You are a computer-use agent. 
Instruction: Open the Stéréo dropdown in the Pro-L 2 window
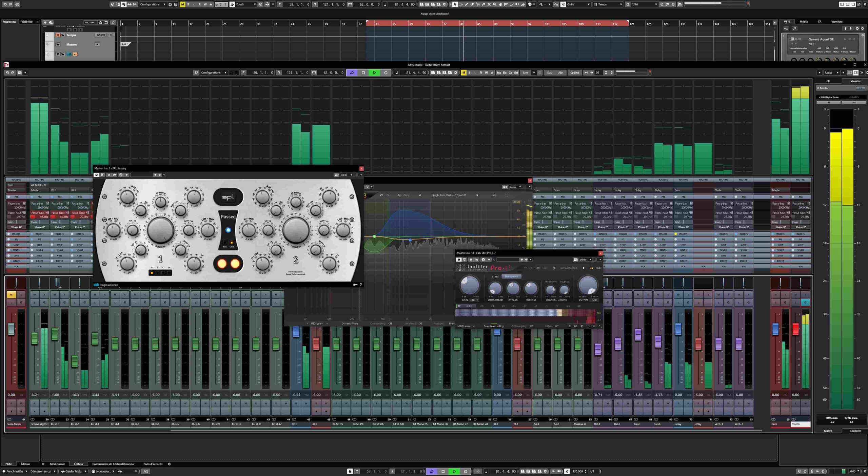[586, 260]
